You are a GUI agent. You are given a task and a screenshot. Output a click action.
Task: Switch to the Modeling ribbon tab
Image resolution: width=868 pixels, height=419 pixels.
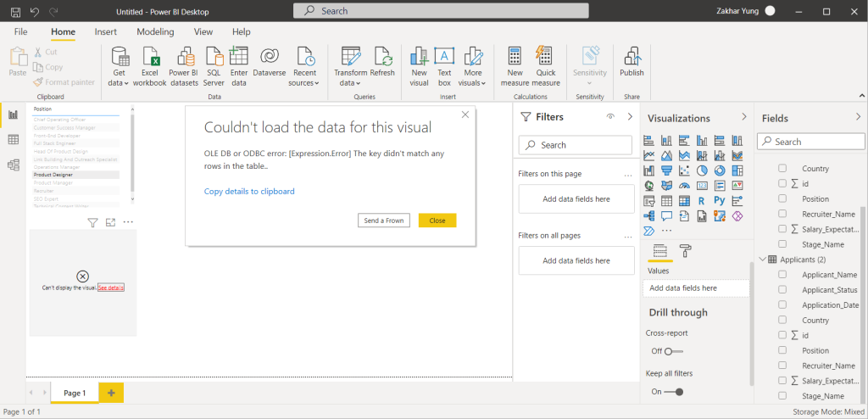(155, 31)
